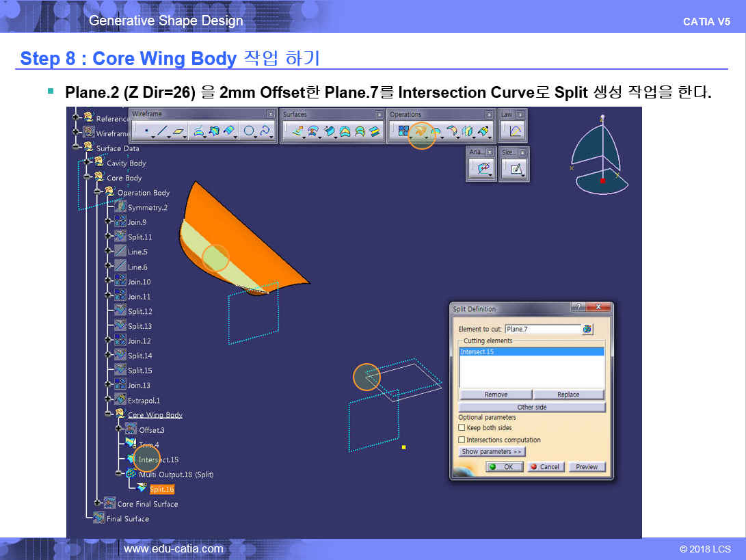Click the Split tool in Operations toolbar
This screenshot has height=560, width=746.
[419, 132]
